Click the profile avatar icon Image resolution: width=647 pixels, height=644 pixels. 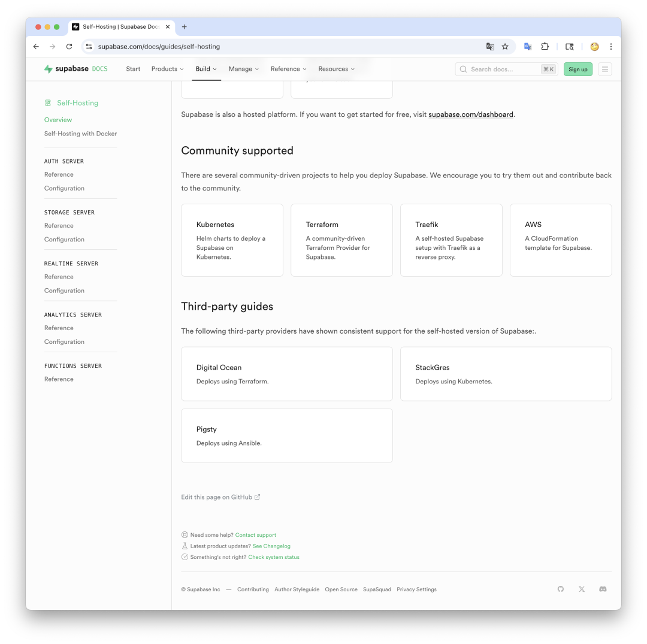pos(595,47)
